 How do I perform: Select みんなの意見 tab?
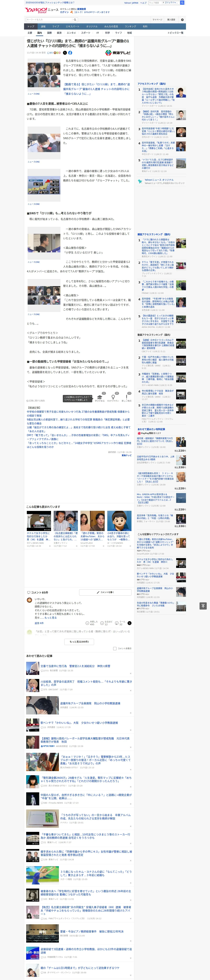[111, 26]
